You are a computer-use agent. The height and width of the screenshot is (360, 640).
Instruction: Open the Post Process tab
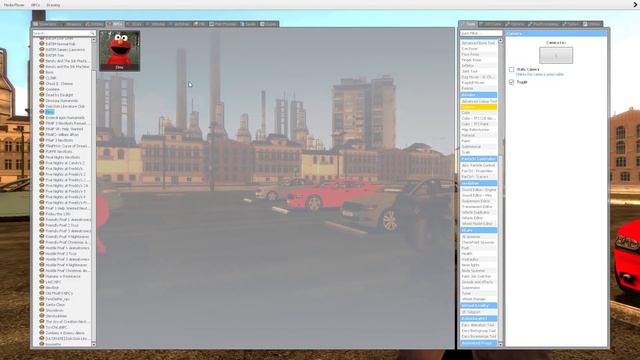(223, 24)
